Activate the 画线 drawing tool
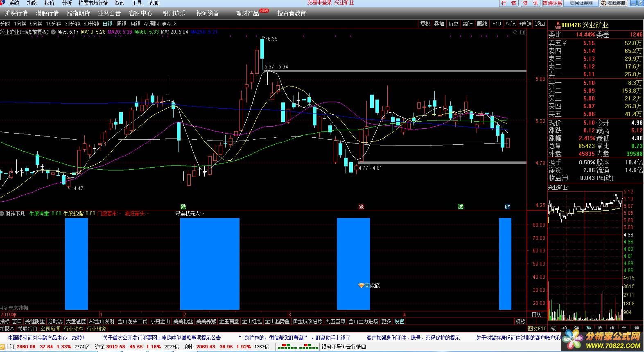 [482, 24]
